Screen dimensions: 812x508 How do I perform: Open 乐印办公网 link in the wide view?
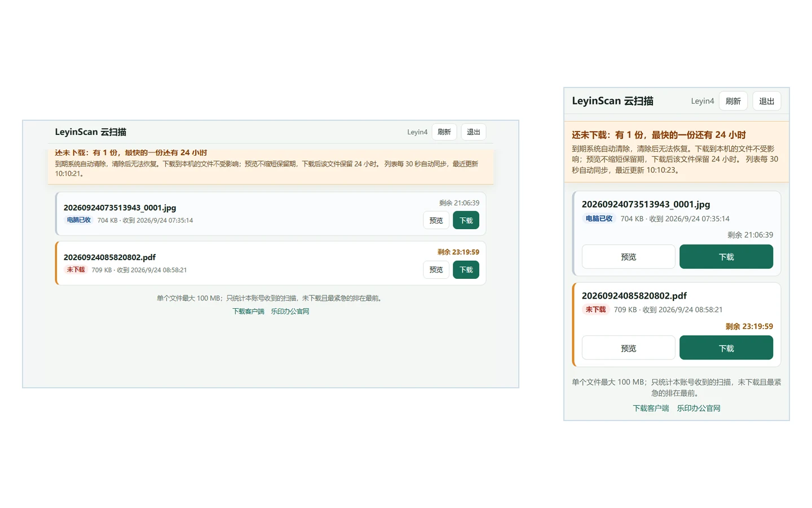290,312
